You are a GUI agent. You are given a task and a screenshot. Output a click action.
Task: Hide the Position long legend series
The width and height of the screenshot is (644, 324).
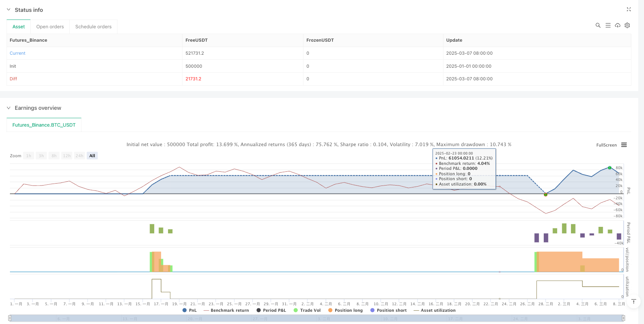point(345,310)
